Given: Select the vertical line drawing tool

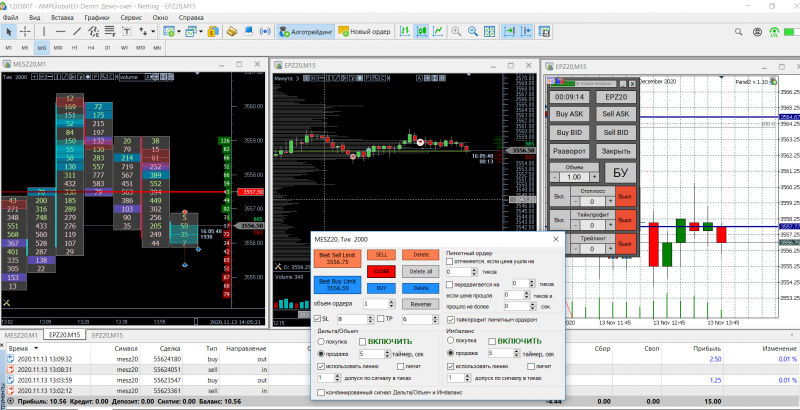Looking at the screenshot, I should tap(44, 32).
